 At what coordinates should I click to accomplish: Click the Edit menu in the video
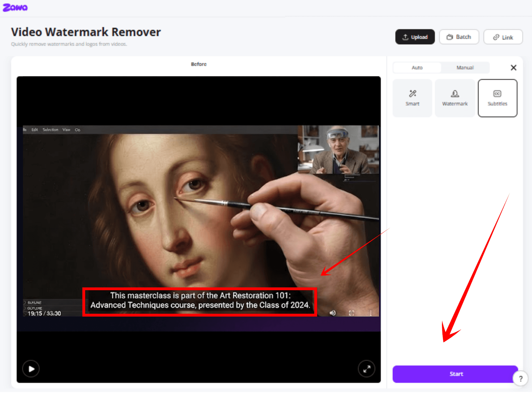pyautogui.click(x=35, y=130)
